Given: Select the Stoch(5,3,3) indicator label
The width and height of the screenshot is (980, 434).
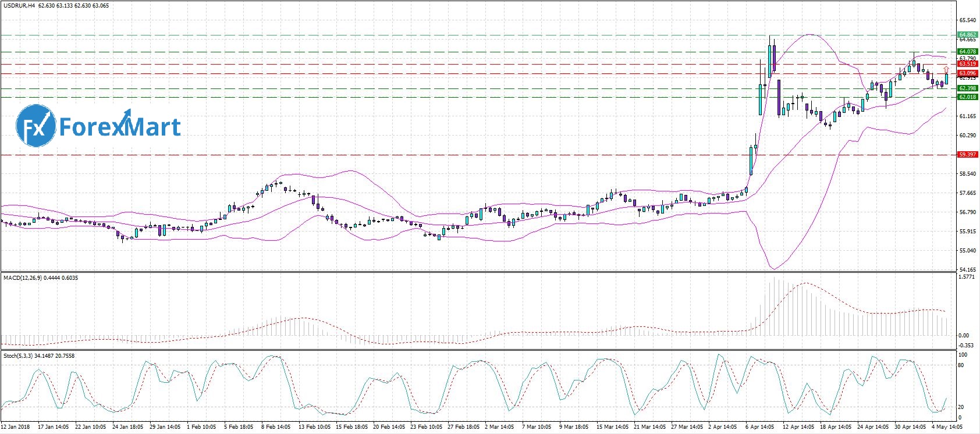Looking at the screenshot, I should click(x=17, y=356).
